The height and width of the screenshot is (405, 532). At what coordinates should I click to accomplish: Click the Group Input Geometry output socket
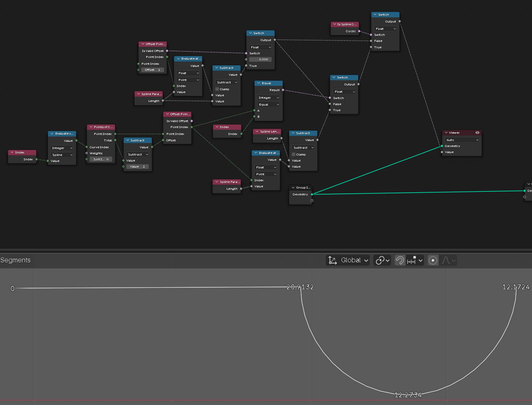(x=312, y=194)
